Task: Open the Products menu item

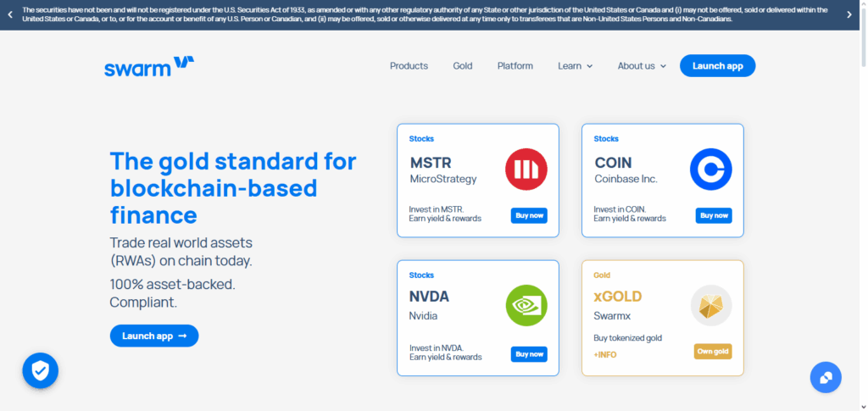Action: point(409,66)
